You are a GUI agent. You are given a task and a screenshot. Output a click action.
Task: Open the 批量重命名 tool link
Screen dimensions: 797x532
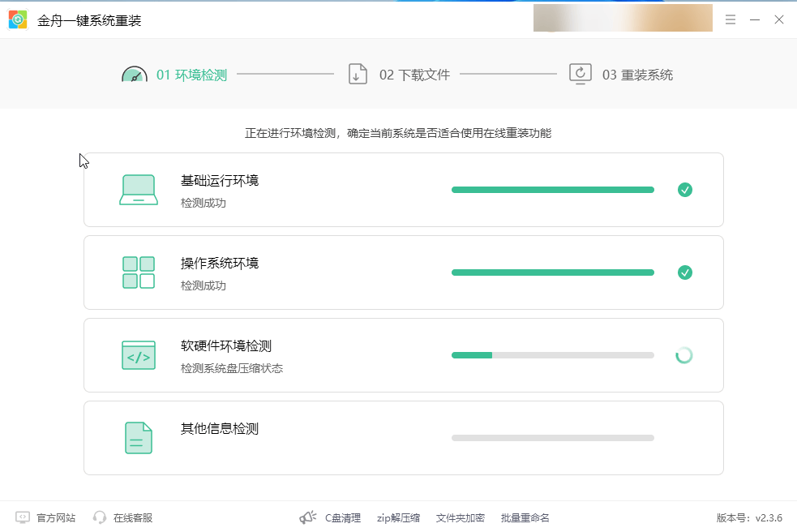[x=525, y=517]
